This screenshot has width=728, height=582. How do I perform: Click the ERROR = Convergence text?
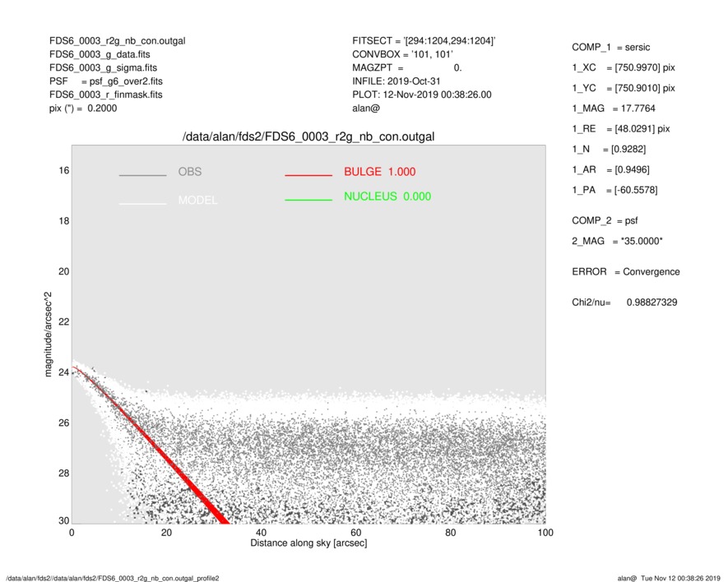[625, 272]
